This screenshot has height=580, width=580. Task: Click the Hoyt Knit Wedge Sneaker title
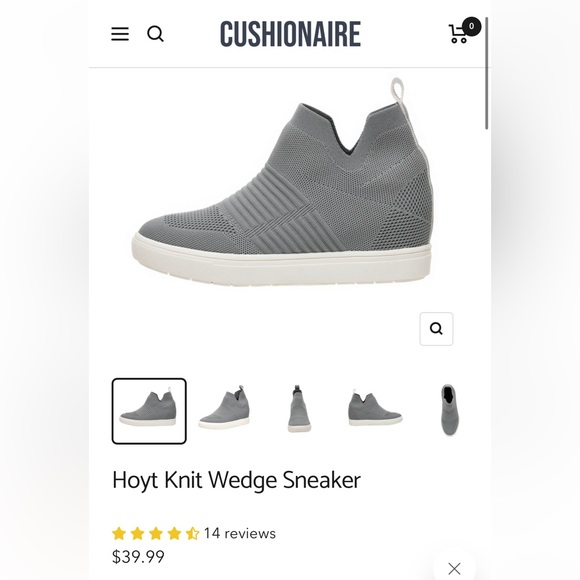[x=236, y=480]
